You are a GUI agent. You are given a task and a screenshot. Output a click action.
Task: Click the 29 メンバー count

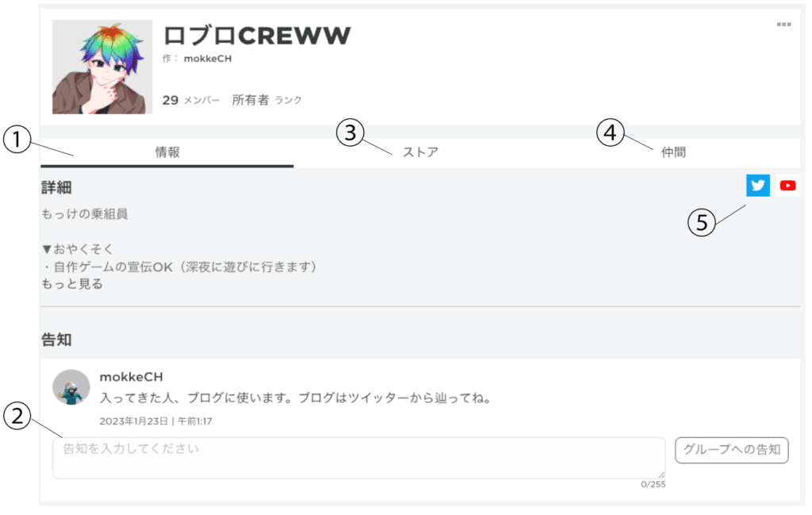[x=191, y=101]
